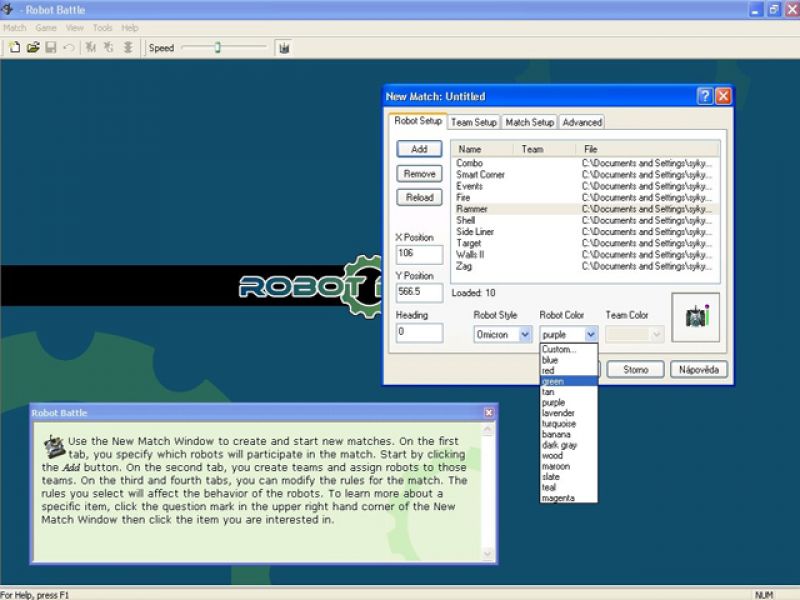Select the Walls II robot row
800x600 pixels.
[585, 255]
